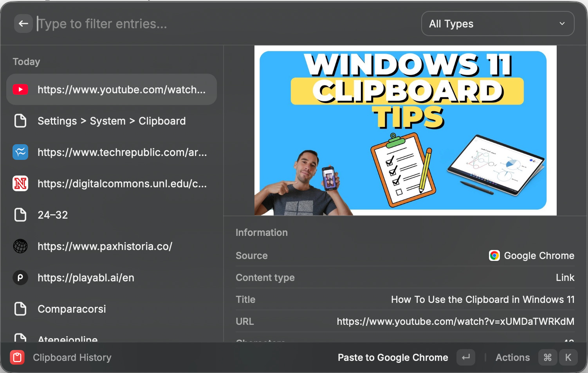Click the red N favicon for digitalcommons
The height and width of the screenshot is (373, 588).
coord(20,183)
